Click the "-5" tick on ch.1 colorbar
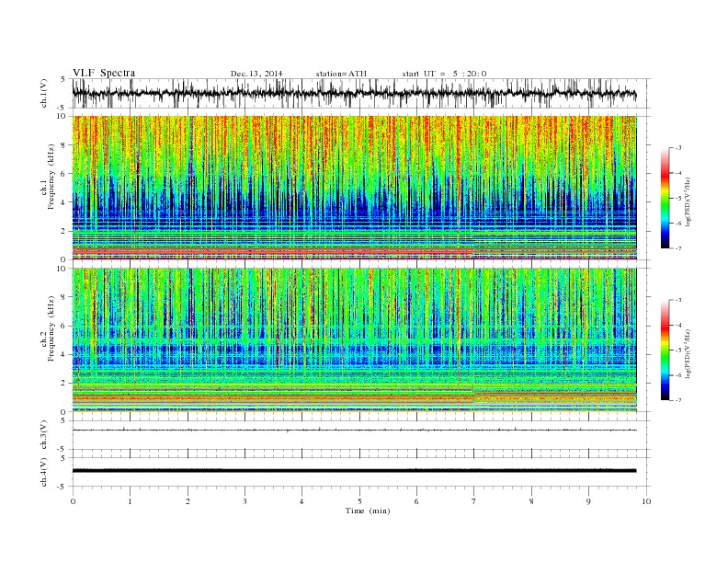Viewport: 728px width, 563px height. pyautogui.click(x=677, y=199)
